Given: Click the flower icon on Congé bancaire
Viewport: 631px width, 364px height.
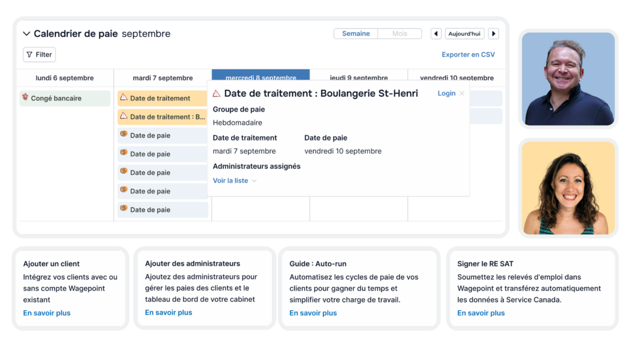Looking at the screenshot, I should 25,97.
